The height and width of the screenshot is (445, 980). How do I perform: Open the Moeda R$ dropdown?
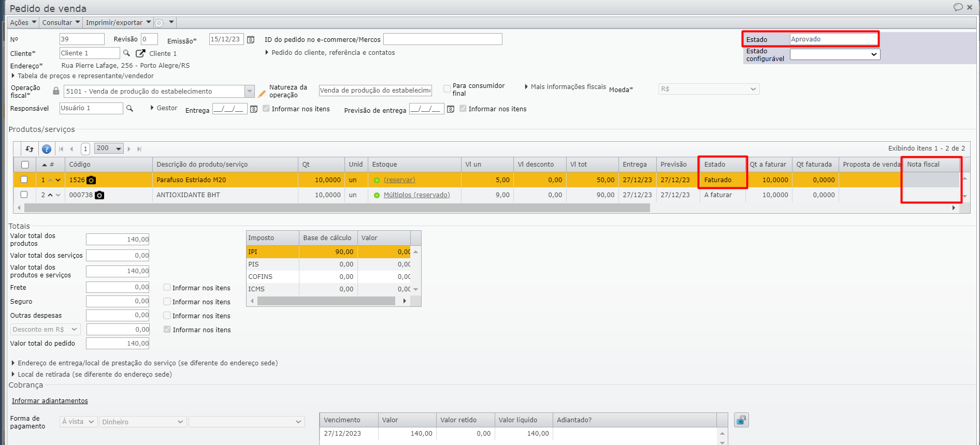coord(709,89)
